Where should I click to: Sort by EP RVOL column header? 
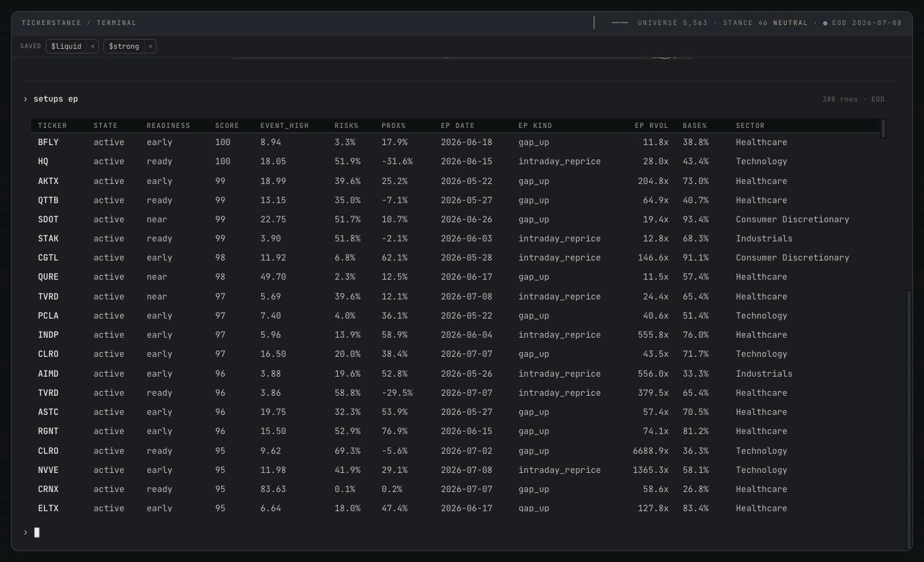pos(651,125)
